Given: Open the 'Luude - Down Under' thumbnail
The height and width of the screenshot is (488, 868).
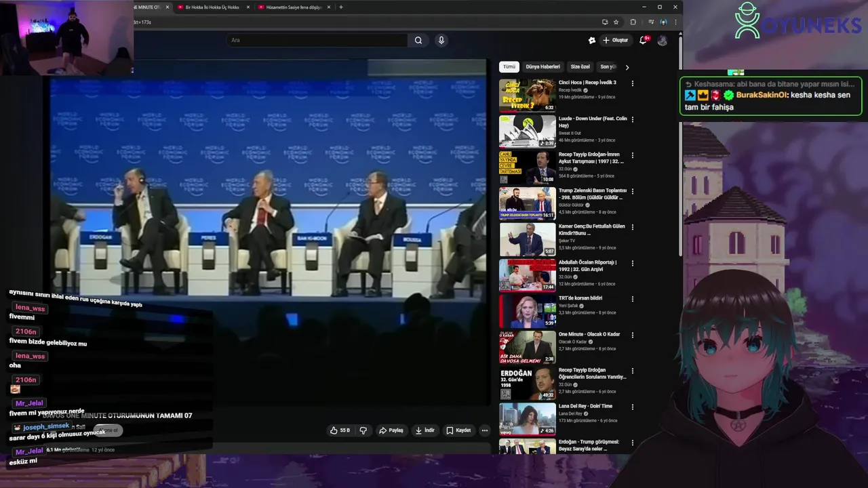Looking at the screenshot, I should (528, 131).
